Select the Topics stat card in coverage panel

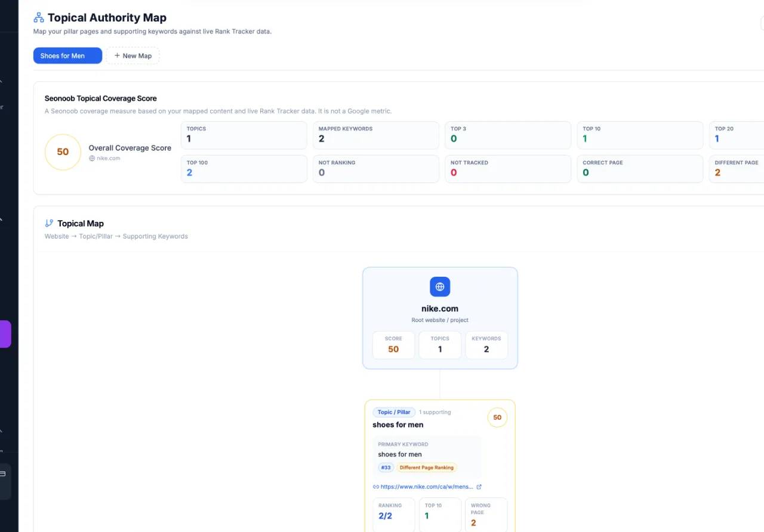tap(244, 135)
